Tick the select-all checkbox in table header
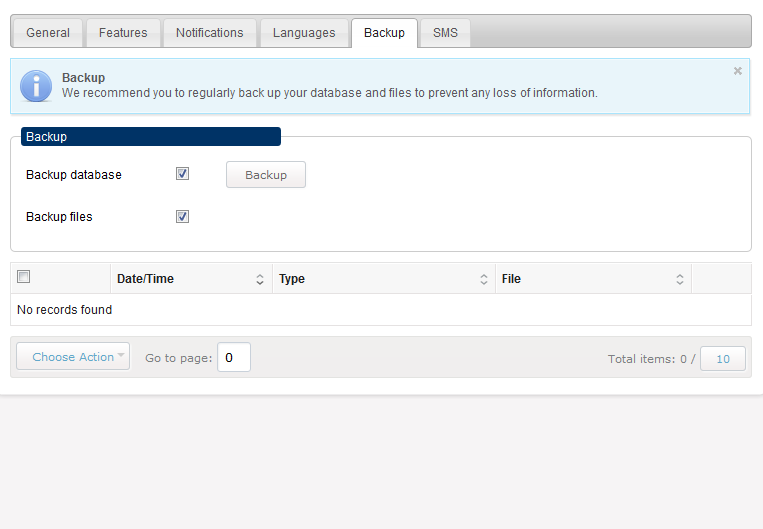The height and width of the screenshot is (529, 763). click(x=23, y=277)
